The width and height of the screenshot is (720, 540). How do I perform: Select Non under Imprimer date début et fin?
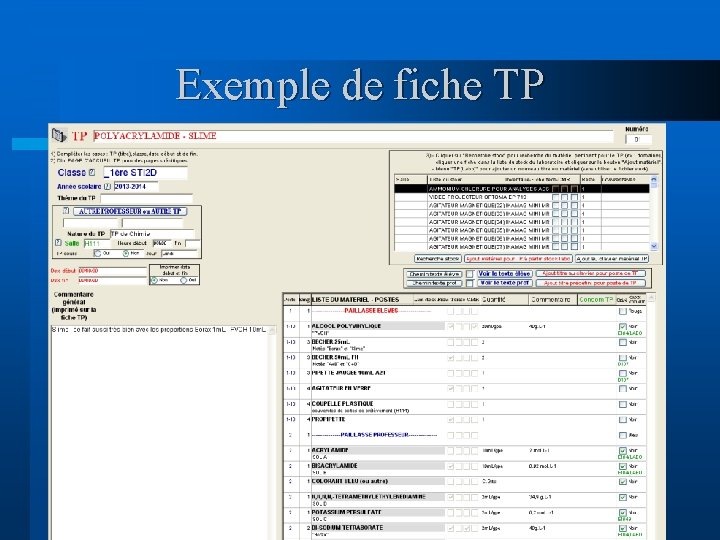click(x=154, y=280)
